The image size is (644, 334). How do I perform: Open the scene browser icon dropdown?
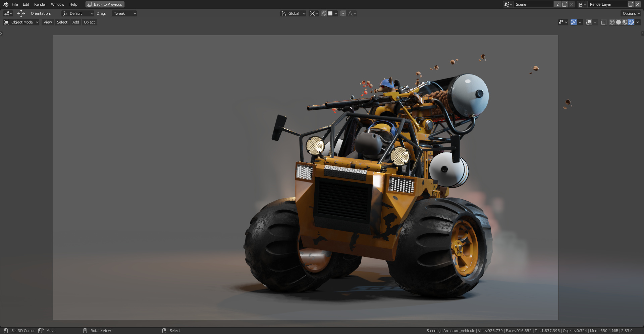point(508,4)
